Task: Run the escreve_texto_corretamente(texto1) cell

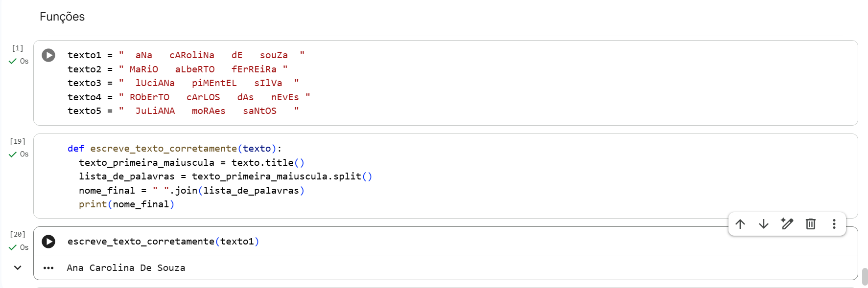Action: coord(48,242)
